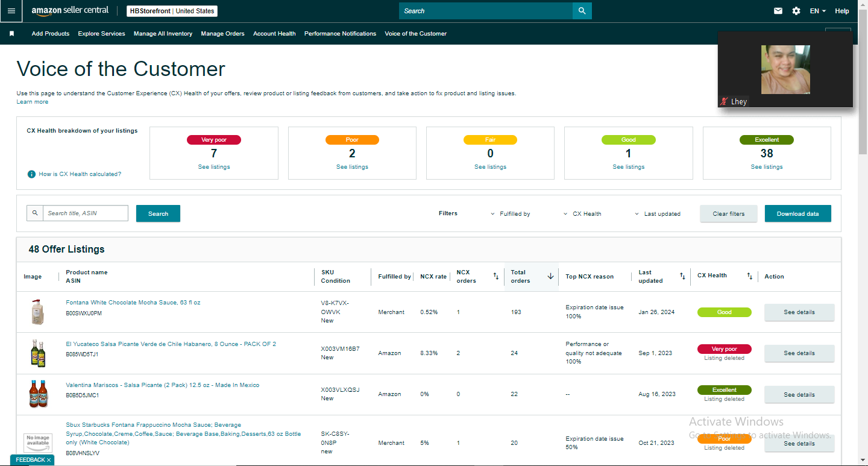See listings under Poor card

352,167
